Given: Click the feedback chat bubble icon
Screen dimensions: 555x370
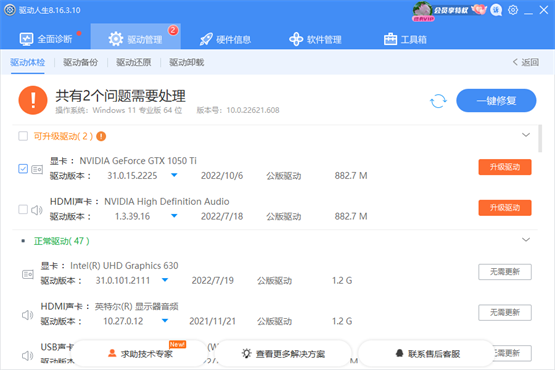Looking at the screenshot, I should (496, 10).
